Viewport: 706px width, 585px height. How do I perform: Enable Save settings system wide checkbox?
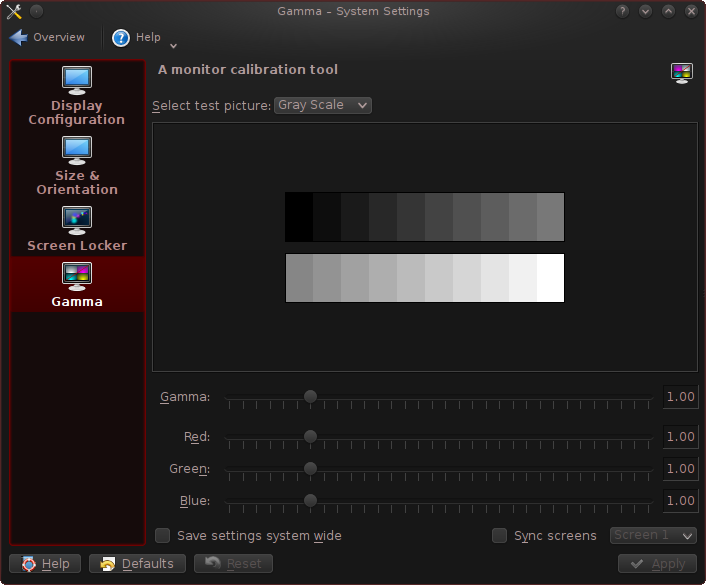163,535
